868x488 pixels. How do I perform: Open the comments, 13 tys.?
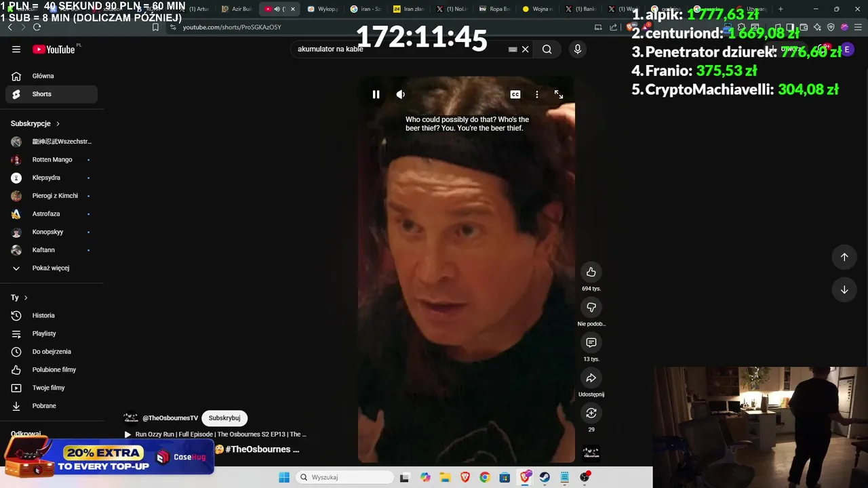591,342
